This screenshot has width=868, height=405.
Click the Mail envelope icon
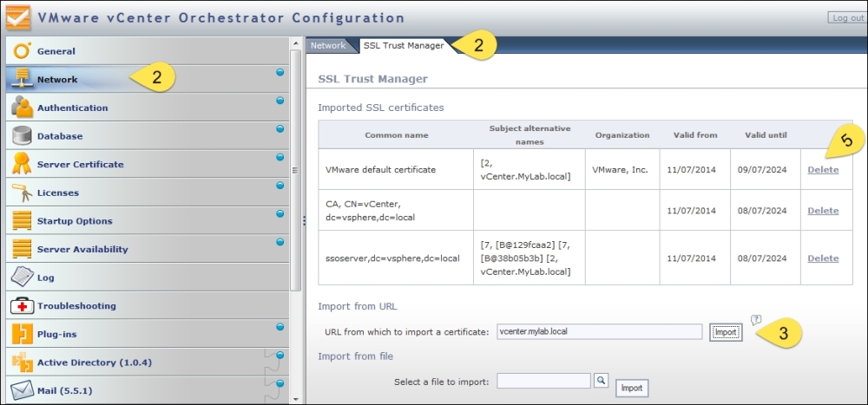click(x=23, y=390)
